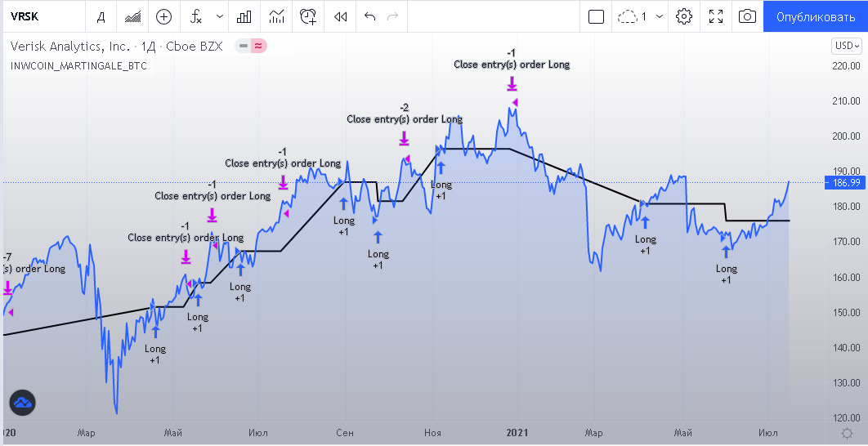
Task: Open the indicators fx menu
Action: pyautogui.click(x=196, y=16)
